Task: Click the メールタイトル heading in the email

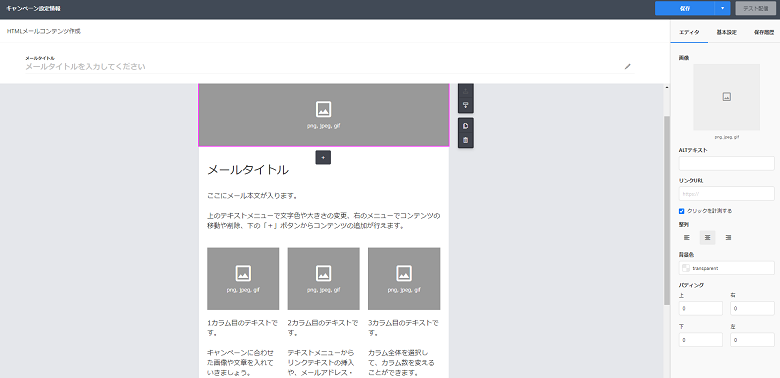Action: [248, 170]
